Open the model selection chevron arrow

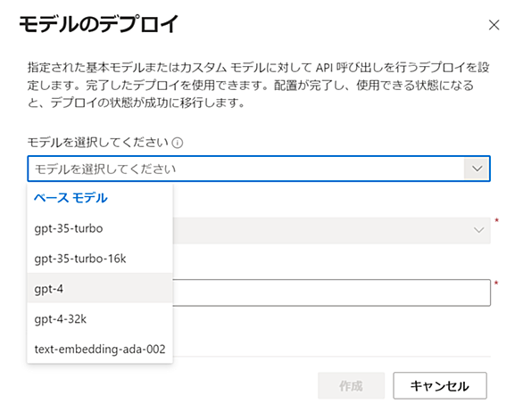pos(477,169)
